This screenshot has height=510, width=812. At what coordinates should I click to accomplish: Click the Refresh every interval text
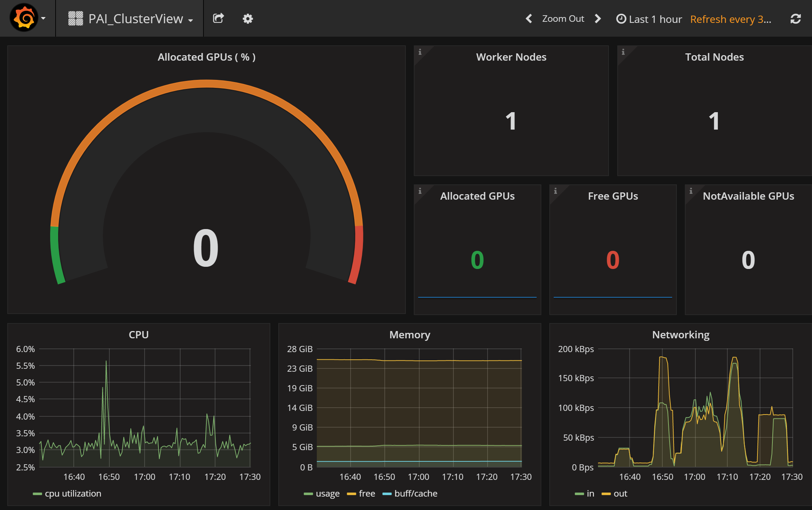click(x=731, y=19)
